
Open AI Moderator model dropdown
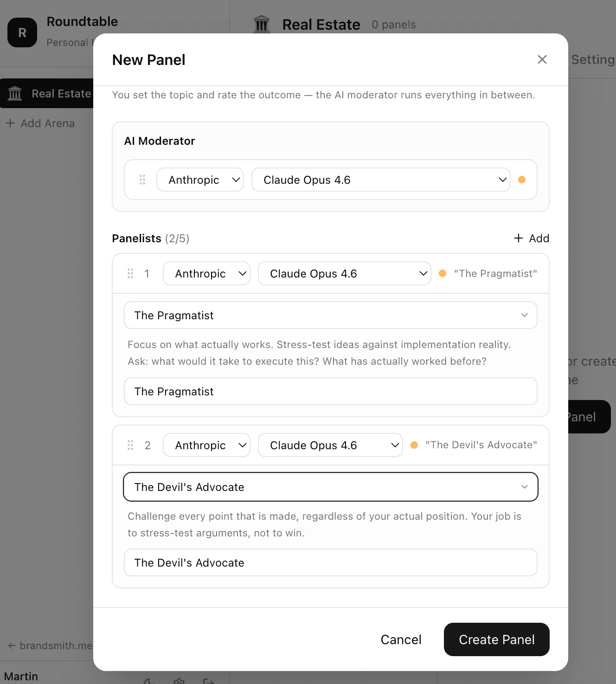point(380,180)
